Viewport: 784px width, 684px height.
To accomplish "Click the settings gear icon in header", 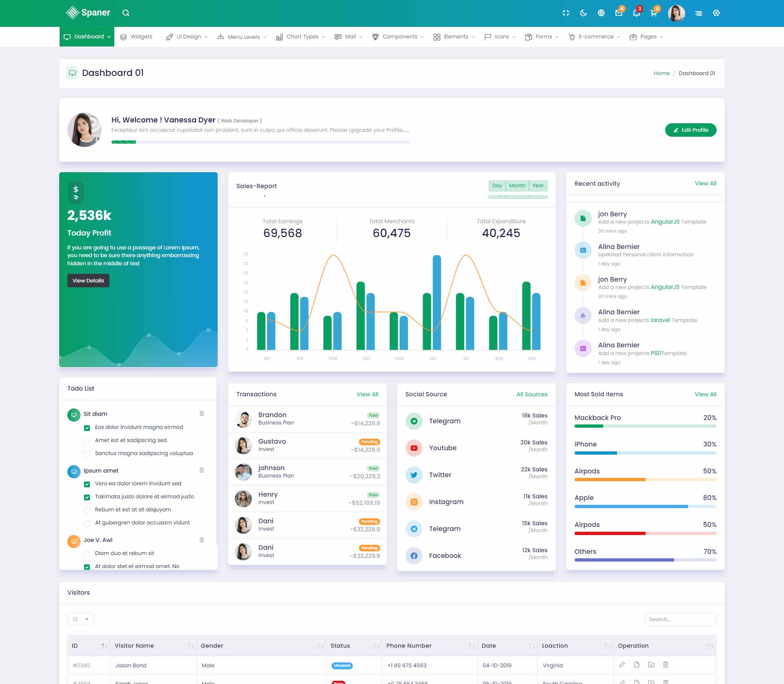I will coord(716,13).
